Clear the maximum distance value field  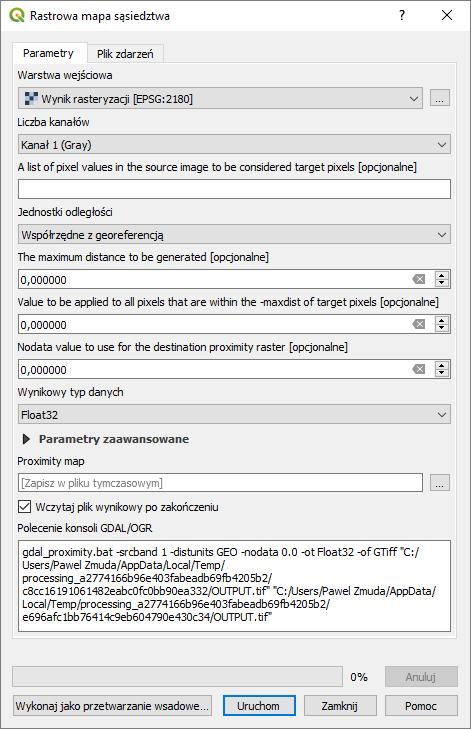click(418, 279)
